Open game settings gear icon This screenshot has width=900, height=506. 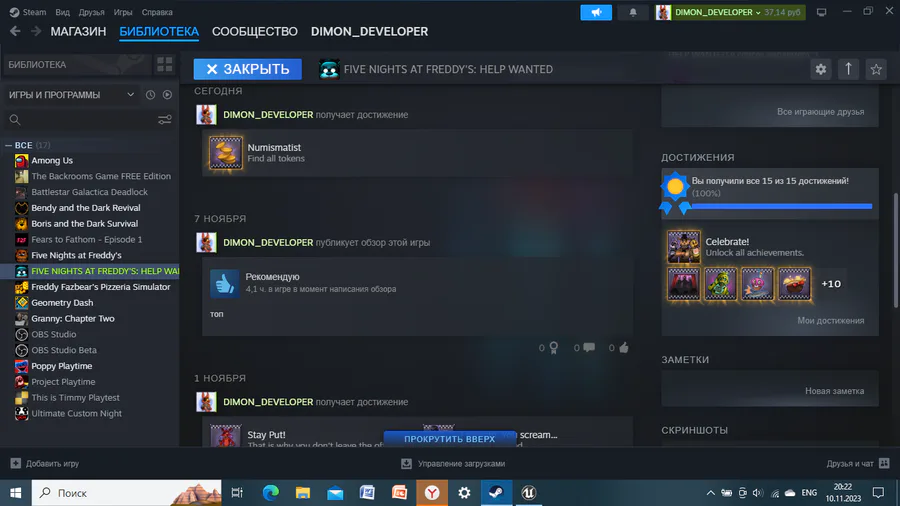pos(821,69)
